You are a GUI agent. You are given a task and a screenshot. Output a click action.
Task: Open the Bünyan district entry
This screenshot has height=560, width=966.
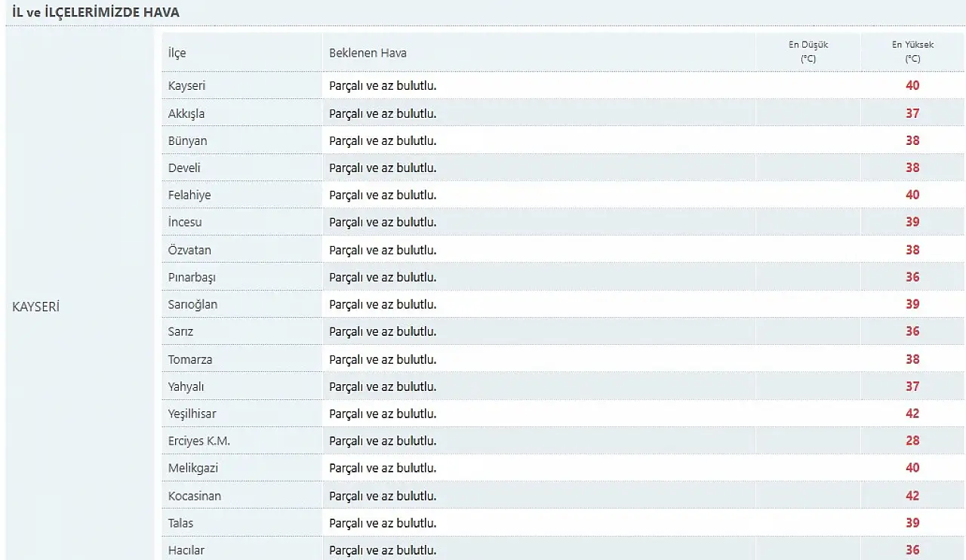coord(187,140)
